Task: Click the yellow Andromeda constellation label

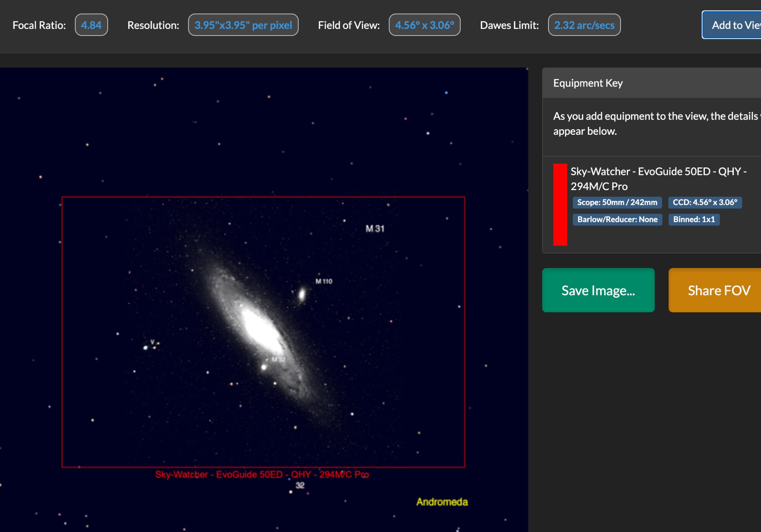Action: tap(442, 502)
